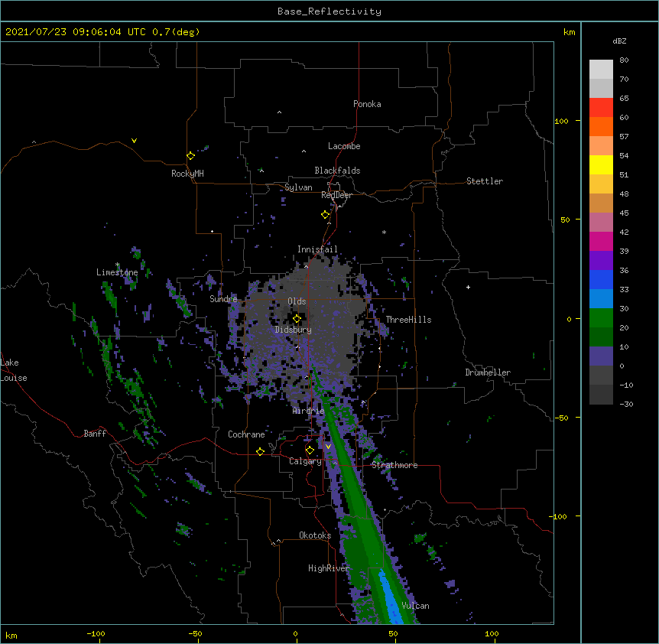Click the Banff label
Screen dimensions: 659x644
pos(95,434)
